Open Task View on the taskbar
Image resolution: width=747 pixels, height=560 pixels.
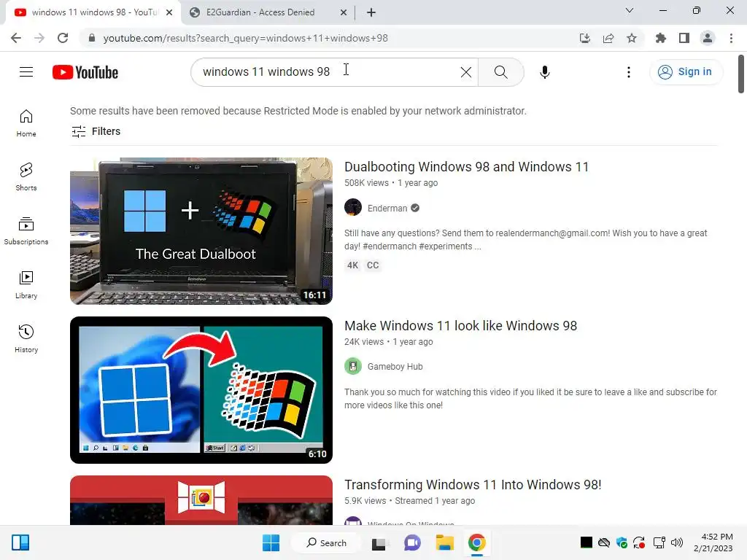click(x=379, y=542)
